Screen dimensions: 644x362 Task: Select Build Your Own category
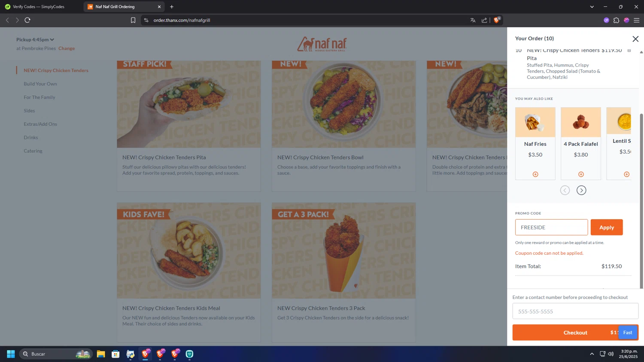40,84
